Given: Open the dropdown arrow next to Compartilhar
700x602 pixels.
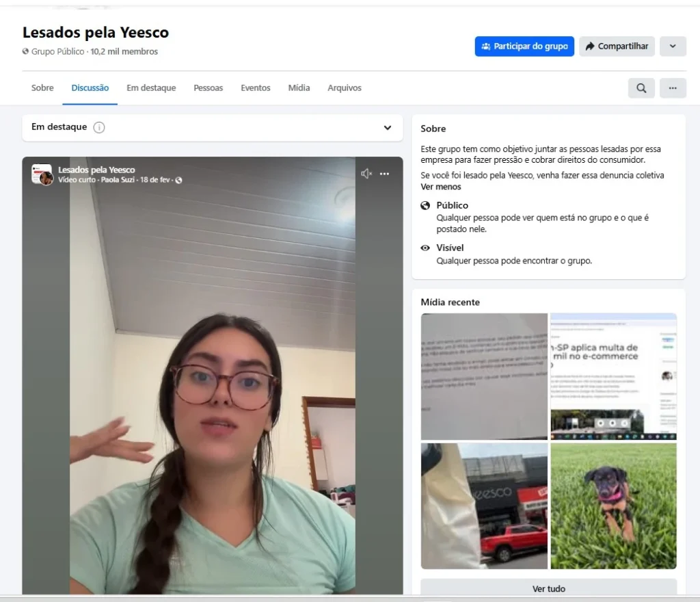Looking at the screenshot, I should [673, 46].
